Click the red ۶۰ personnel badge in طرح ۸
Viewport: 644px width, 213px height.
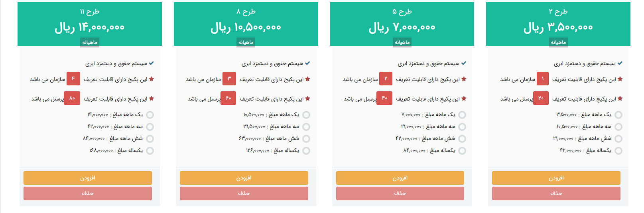point(228,98)
